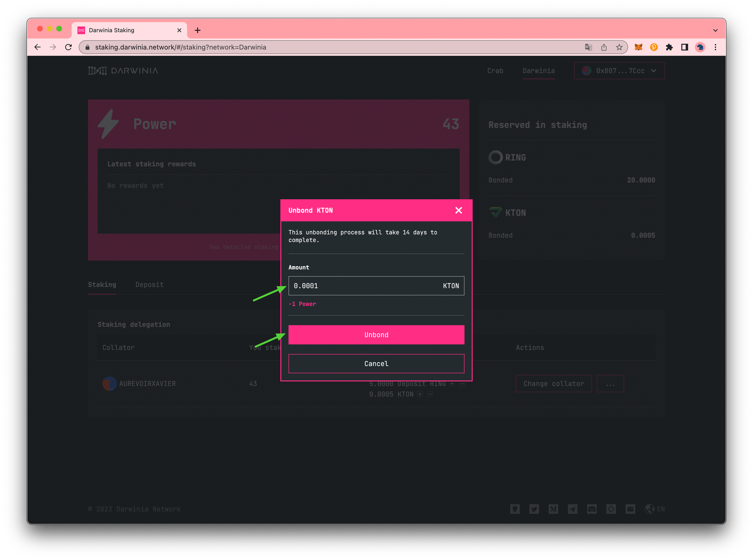Click the Darwinia lightning bolt power icon
This screenshot has height=560, width=753.
(x=110, y=123)
